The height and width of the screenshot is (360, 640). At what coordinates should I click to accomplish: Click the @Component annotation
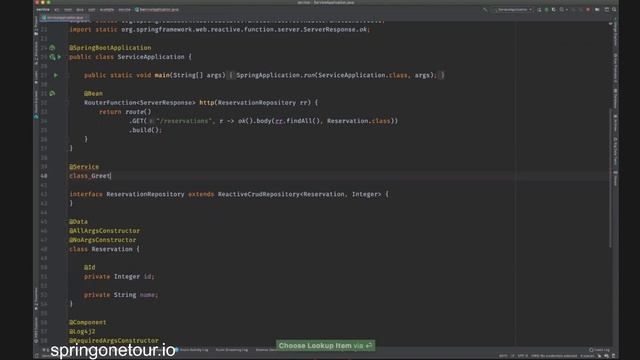point(88,322)
